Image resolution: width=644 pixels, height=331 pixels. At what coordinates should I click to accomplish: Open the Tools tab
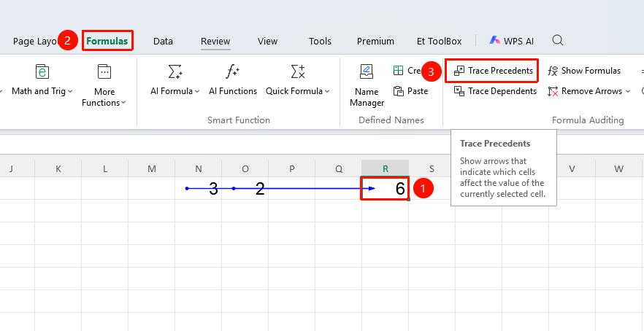pyautogui.click(x=320, y=41)
